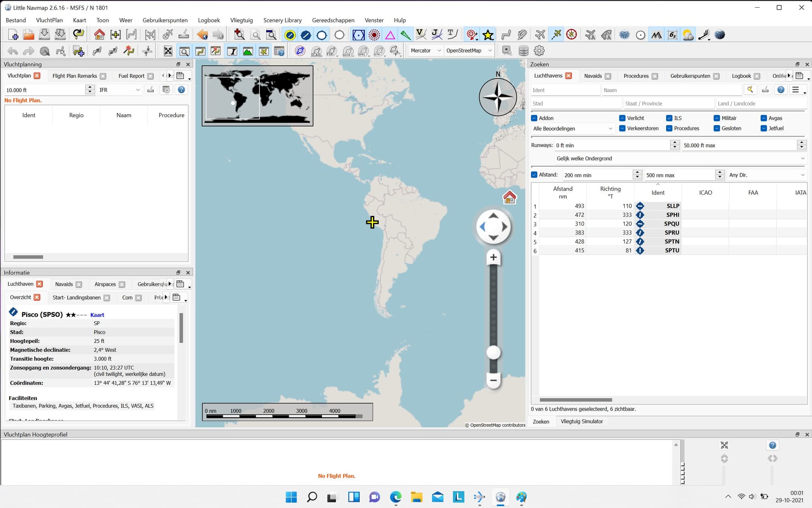Select the Mercator projection toolbar icon region settings gear
Image resolution: width=812 pixels, height=508 pixels.
pos(539,50)
